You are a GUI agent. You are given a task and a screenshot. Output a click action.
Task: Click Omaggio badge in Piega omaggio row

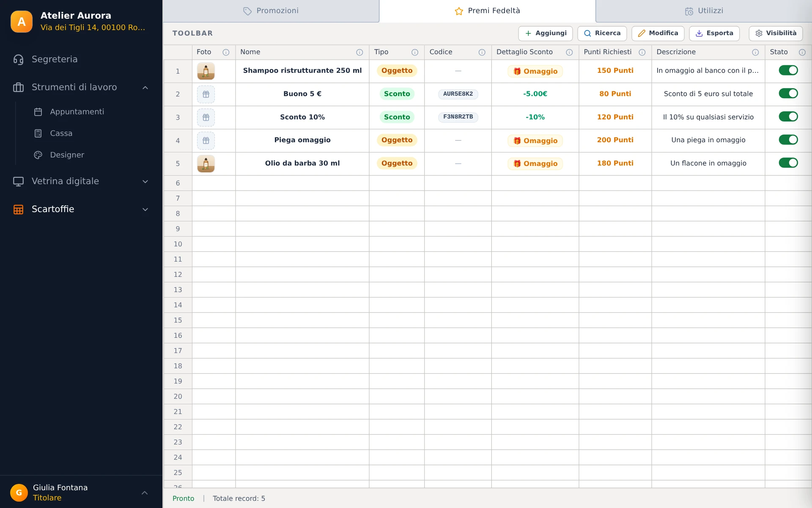535,141
